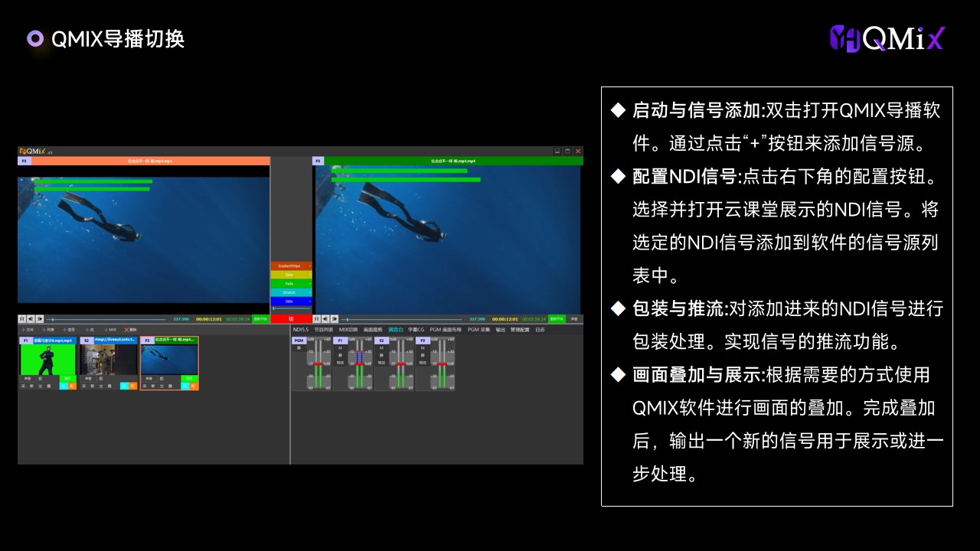Click plus icon to add signal source
Image resolution: width=980 pixels, height=551 pixels.
click(64, 330)
